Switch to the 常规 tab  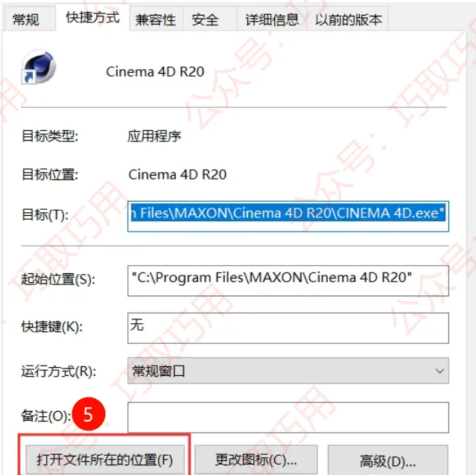point(26,19)
